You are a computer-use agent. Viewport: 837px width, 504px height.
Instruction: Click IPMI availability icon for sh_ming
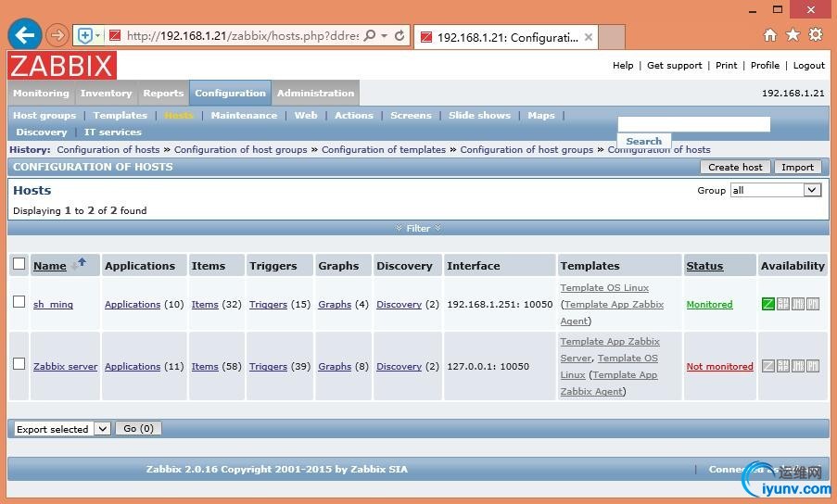click(x=813, y=304)
